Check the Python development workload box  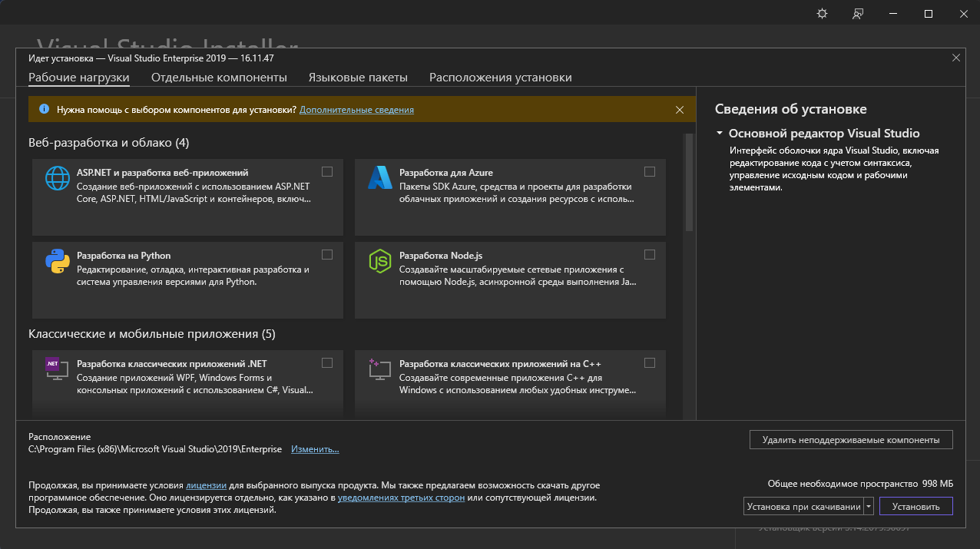327,254
